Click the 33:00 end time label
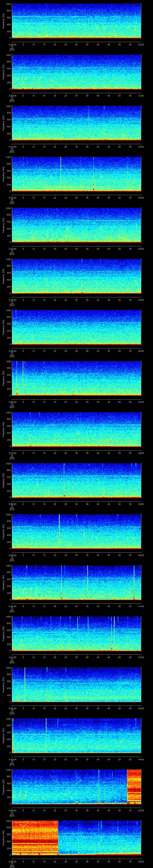This screenshot has width=153, height=868. pos(141,198)
